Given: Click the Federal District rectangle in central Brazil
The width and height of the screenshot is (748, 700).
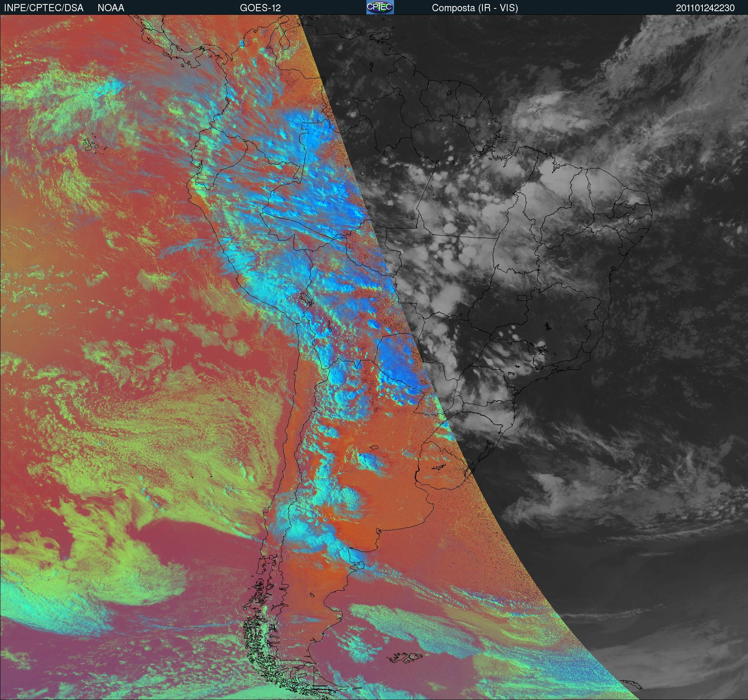Looking at the screenshot, I should [522, 298].
